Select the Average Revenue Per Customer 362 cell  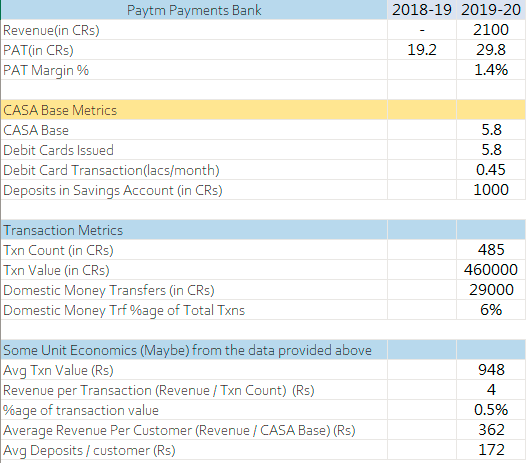491,430
